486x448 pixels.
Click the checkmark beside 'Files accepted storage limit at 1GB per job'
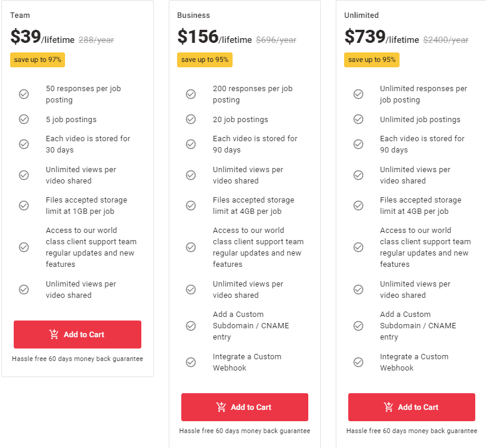pos(24,205)
